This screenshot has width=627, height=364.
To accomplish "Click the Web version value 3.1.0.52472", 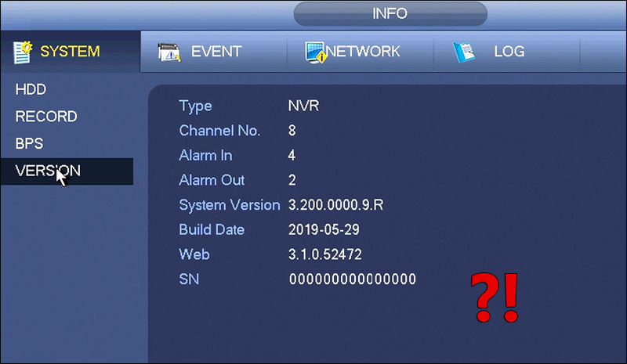I will click(x=325, y=254).
